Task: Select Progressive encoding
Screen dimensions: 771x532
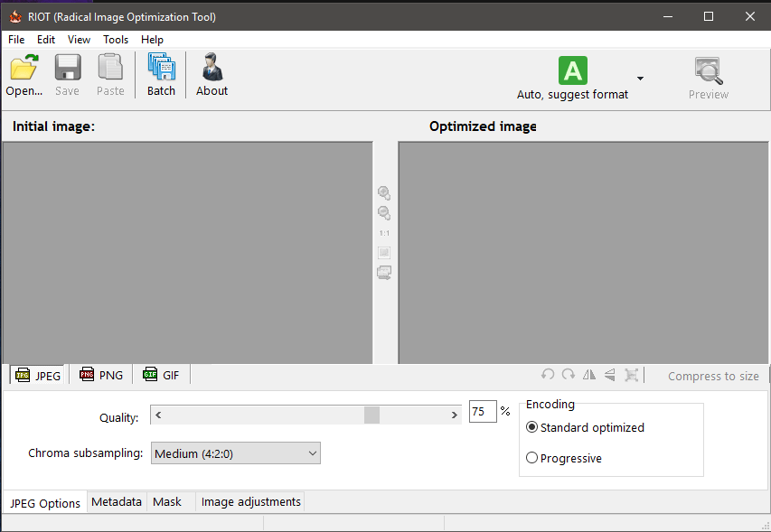Action: 533,458
